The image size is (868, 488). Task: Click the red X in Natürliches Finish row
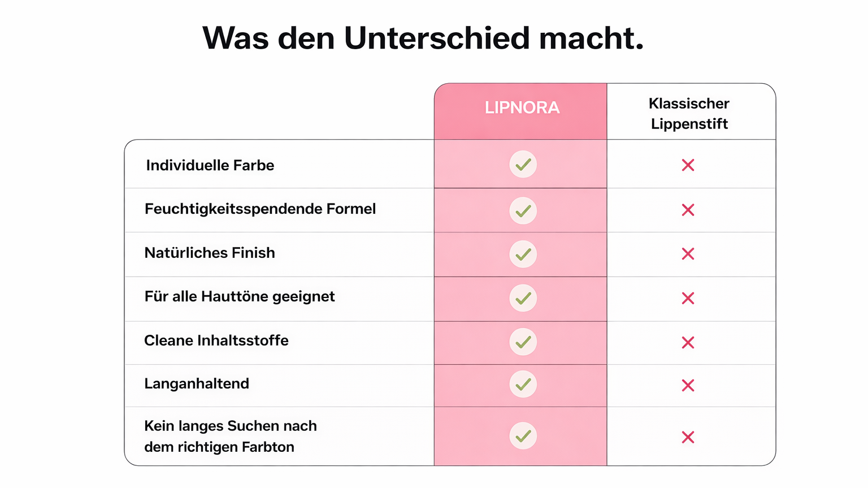tap(688, 254)
